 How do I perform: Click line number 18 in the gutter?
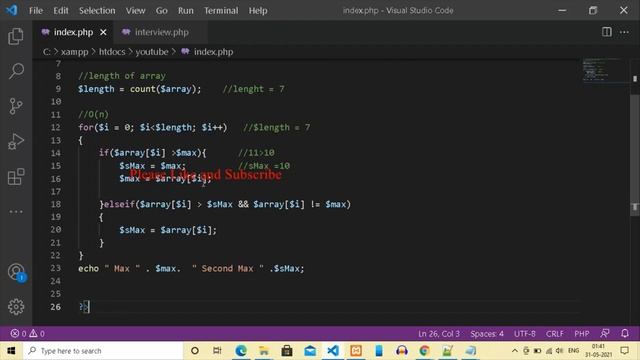click(56, 204)
